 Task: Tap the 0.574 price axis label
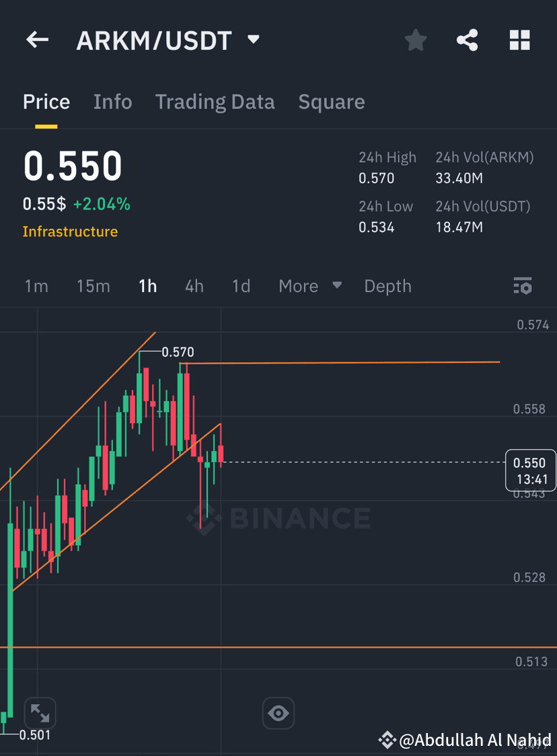coord(533,325)
